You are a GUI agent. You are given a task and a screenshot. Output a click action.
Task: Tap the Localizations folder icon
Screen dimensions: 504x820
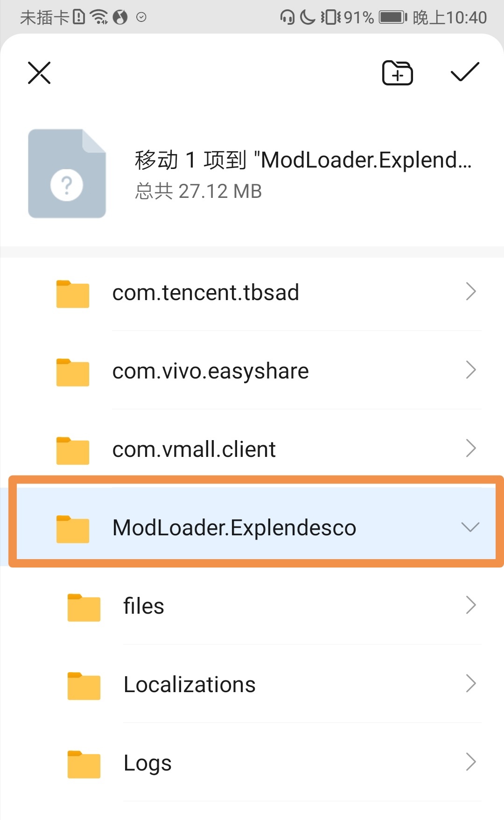click(84, 686)
